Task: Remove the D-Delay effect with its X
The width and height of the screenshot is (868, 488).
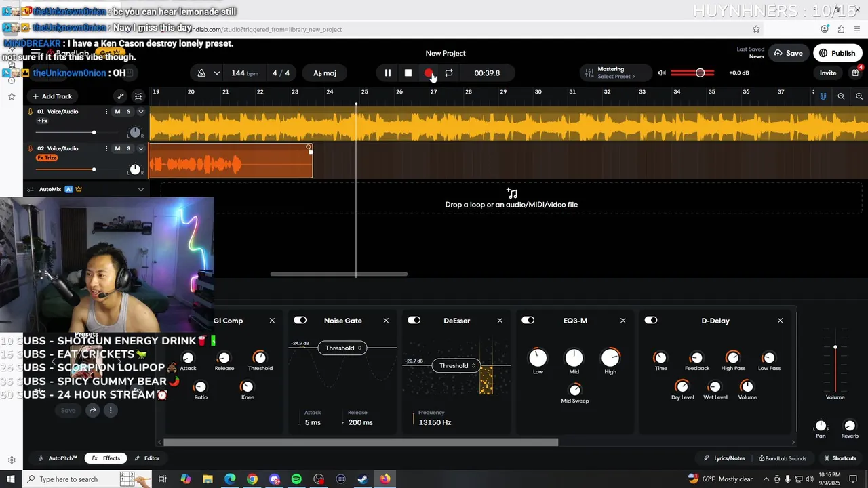Action: point(780,321)
